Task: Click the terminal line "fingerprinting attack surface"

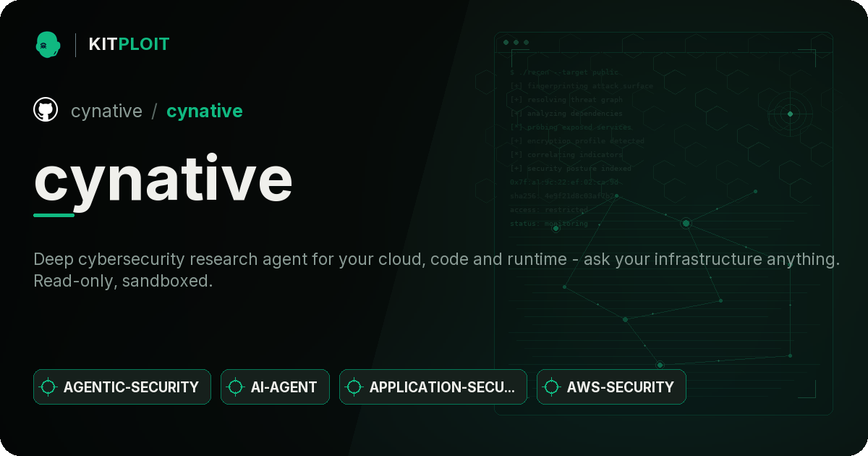Action: 581,86
